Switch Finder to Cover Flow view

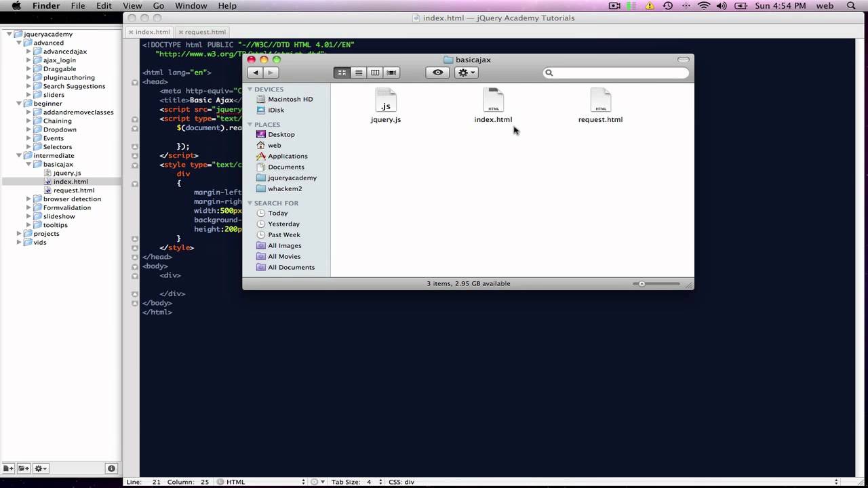pyautogui.click(x=391, y=73)
